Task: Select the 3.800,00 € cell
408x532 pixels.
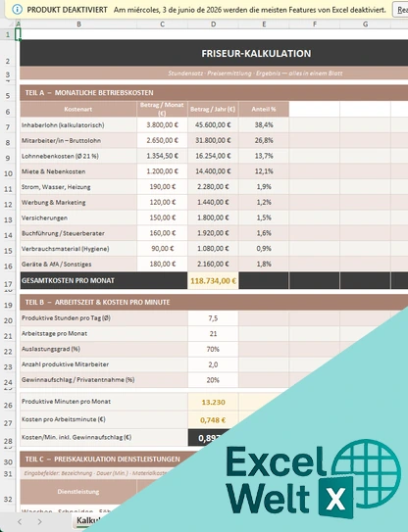Action: (163, 124)
